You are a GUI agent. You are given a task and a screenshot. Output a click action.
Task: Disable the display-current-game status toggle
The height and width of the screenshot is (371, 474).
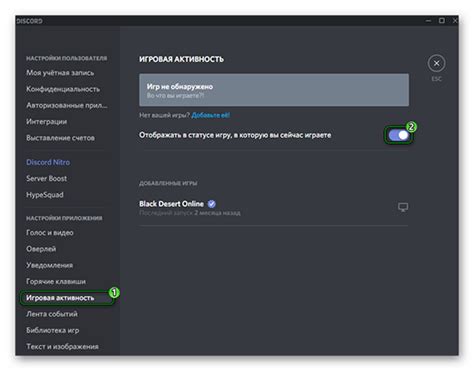click(x=398, y=135)
